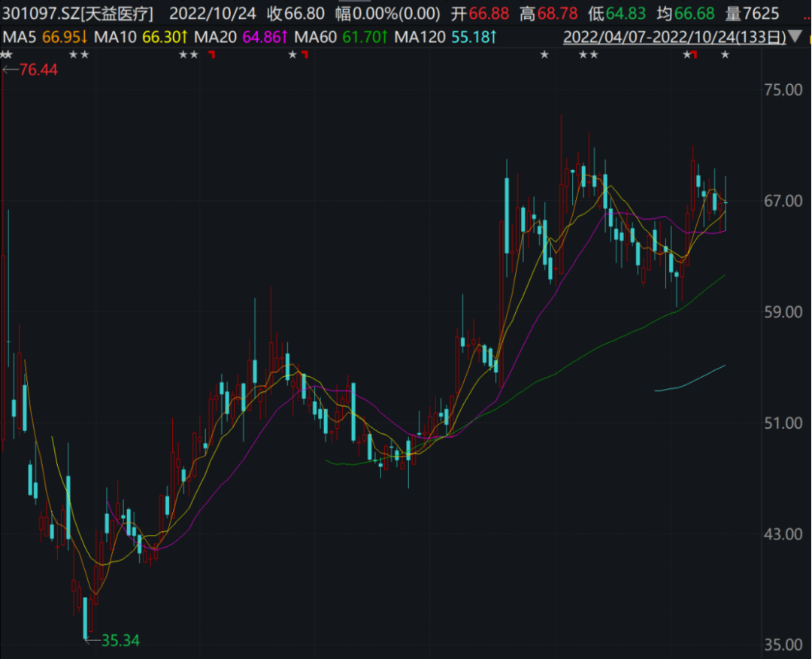Screen dimensions: 812x659
Task: Click the 67.00 price axis label
Action: 783,201
